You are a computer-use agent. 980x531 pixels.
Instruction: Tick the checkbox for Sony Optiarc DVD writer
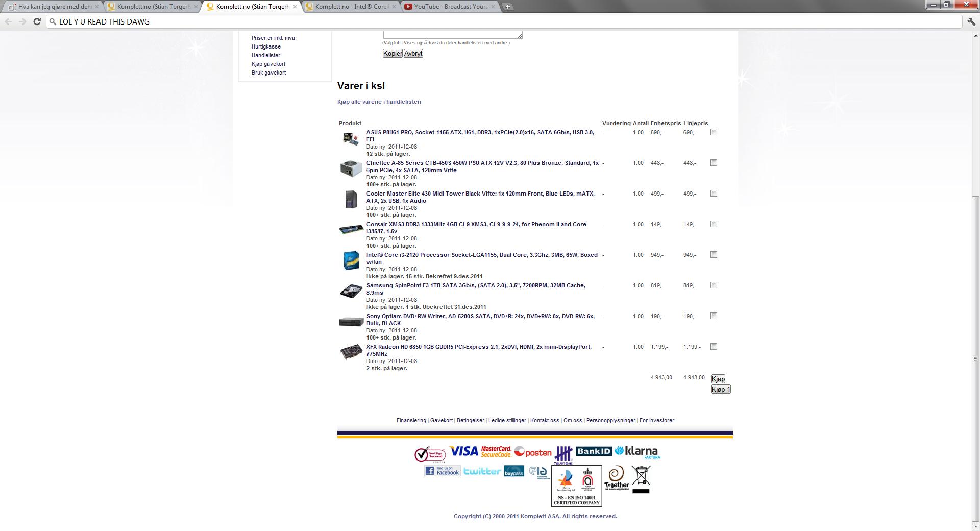714,316
